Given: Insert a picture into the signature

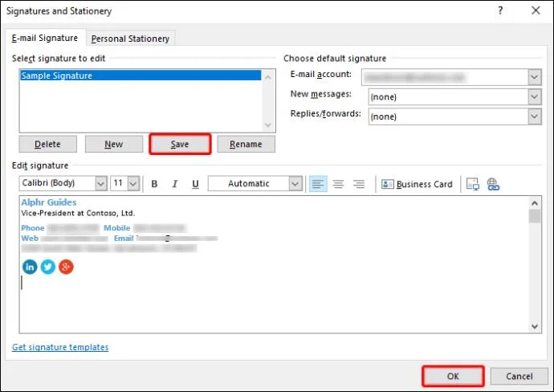Looking at the screenshot, I should [473, 184].
